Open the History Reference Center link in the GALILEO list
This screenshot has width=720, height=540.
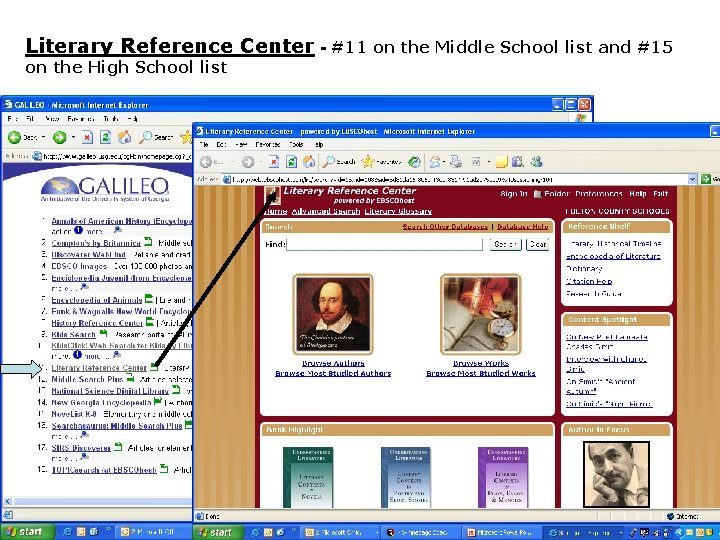coord(97,323)
